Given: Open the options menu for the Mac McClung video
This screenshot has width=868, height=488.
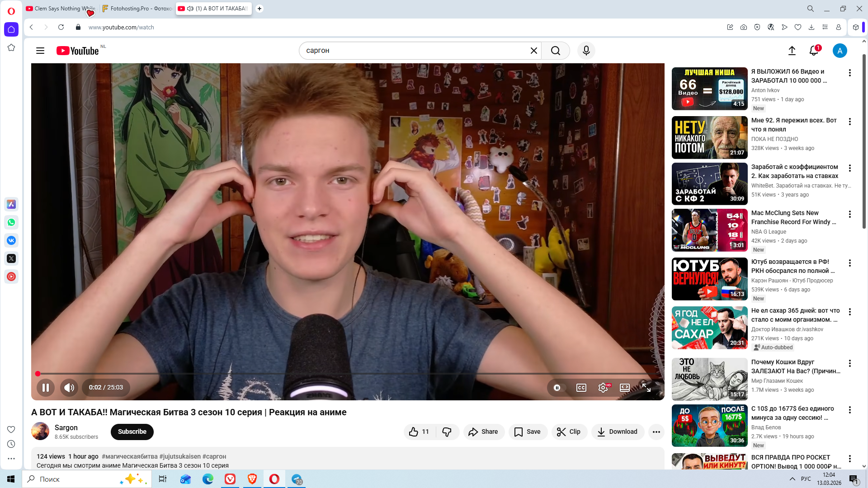Looking at the screenshot, I should click(x=850, y=214).
